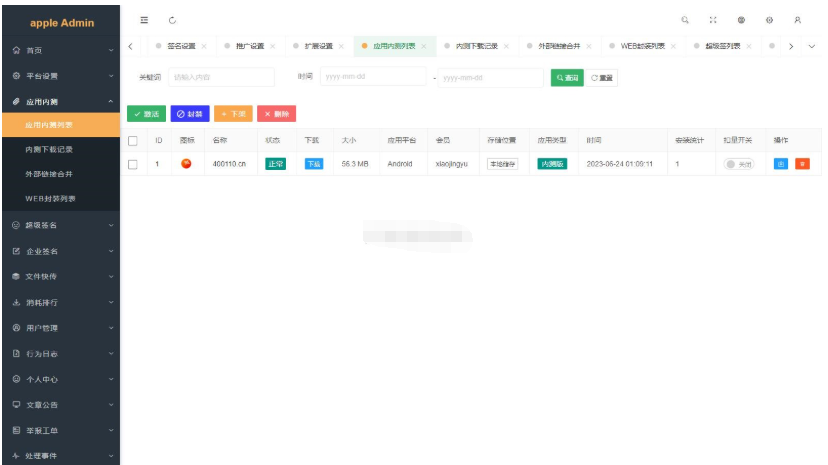Close the WEB封装列表 tab with its X
Image resolution: width=828 pixels, height=465 pixels.
pyautogui.click(x=673, y=46)
